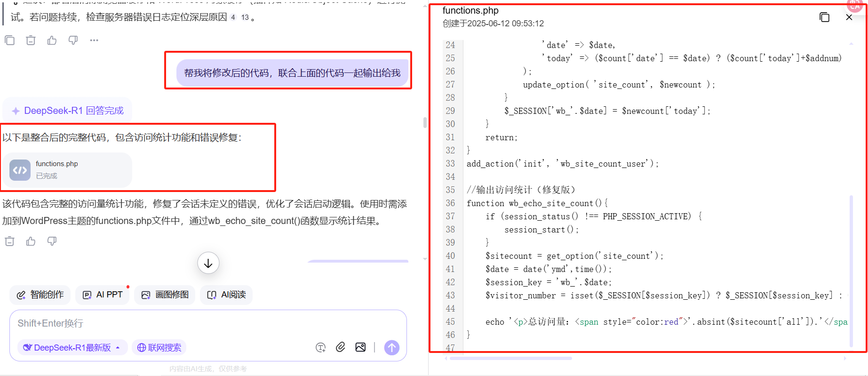Launch the AI阅读 reading tool
Image resolution: width=868 pixels, height=376 pixels.
pyautogui.click(x=226, y=295)
